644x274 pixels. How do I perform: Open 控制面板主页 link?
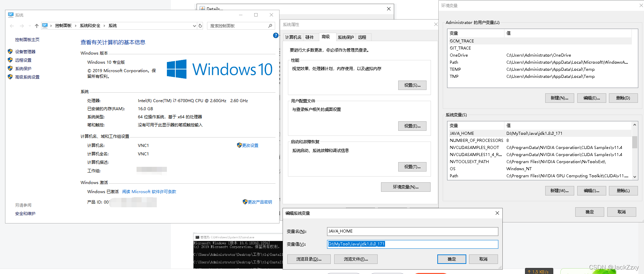tap(27, 40)
